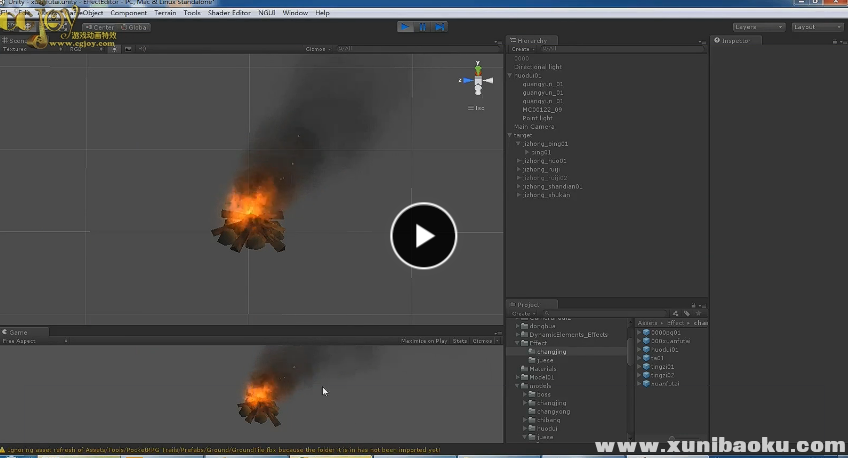
Task: Click the favorites star icon in Project panel
Action: pos(698,313)
